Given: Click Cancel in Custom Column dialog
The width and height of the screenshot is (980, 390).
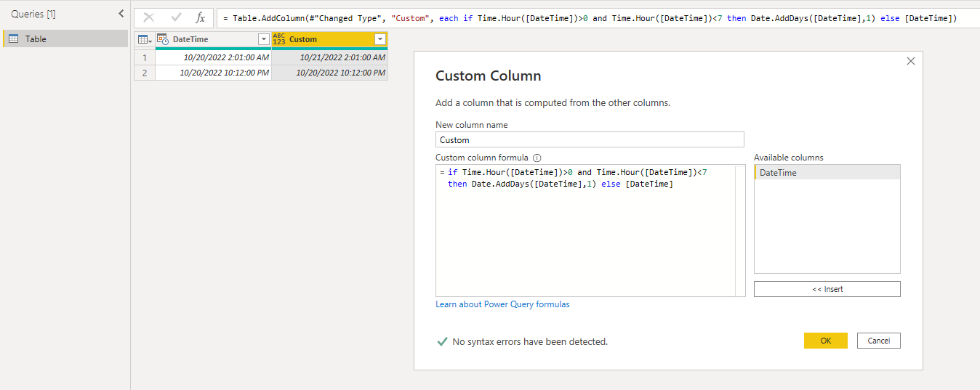Looking at the screenshot, I should pos(878,341).
